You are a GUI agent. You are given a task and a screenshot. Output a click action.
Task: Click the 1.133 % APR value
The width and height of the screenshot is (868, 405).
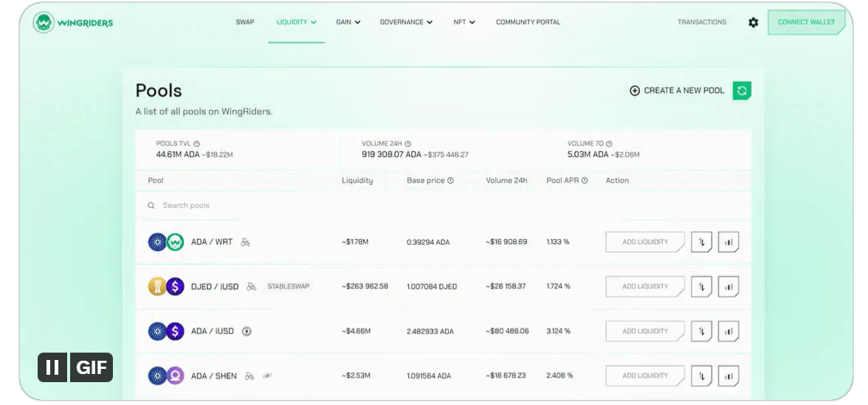558,242
